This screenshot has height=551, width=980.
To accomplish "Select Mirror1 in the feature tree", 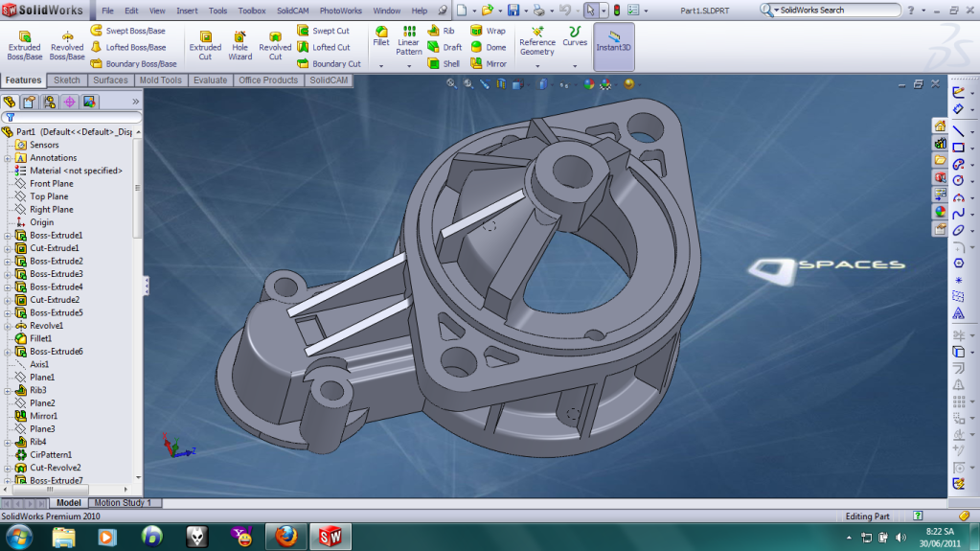I will tap(43, 416).
